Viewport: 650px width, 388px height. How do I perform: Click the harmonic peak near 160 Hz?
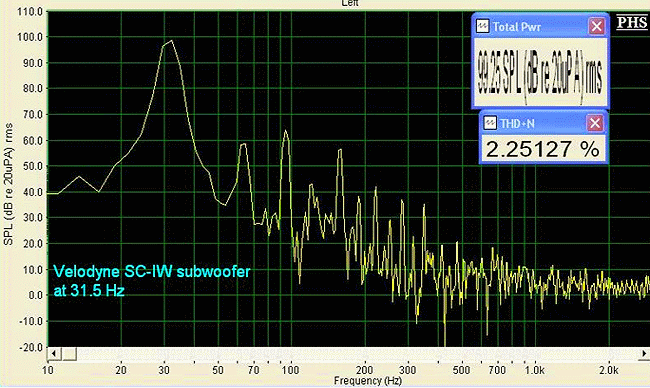coord(340,150)
